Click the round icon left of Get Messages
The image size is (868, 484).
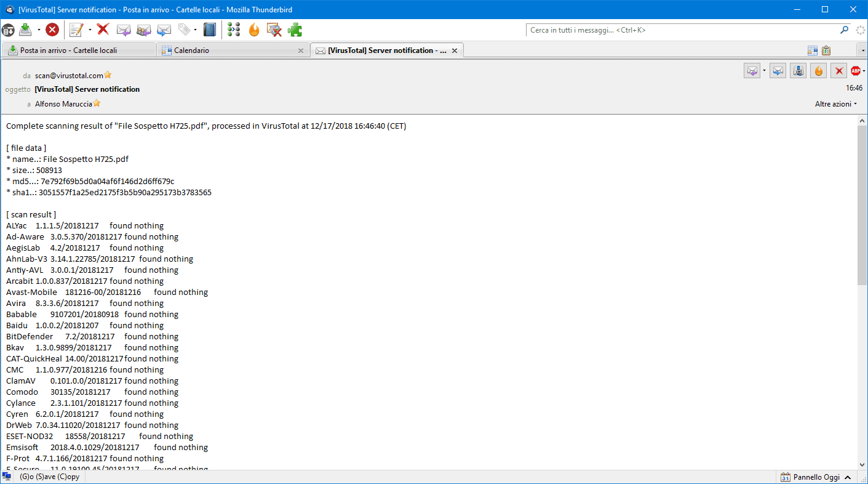(8, 30)
